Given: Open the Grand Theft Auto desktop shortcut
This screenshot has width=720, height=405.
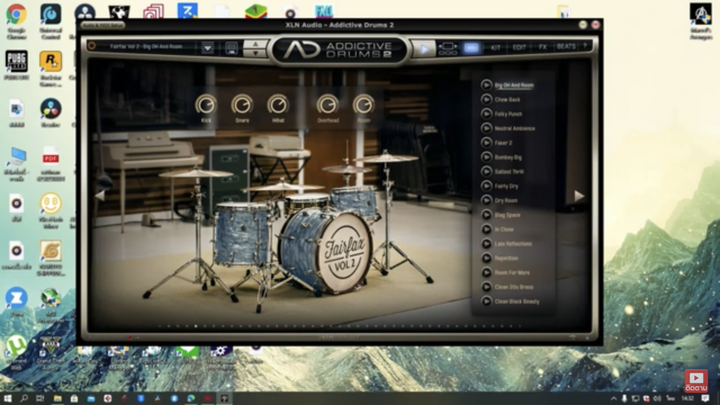Looking at the screenshot, I should coord(51,352).
